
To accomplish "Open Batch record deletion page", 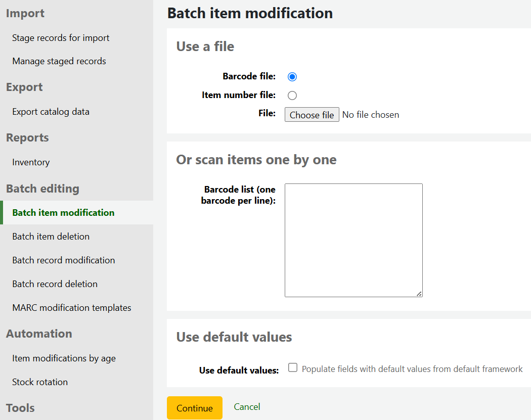I will [x=55, y=284].
